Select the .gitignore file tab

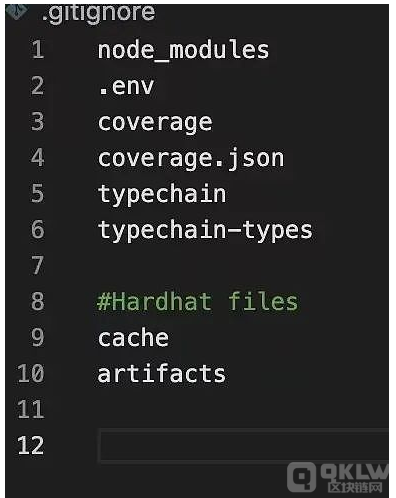99,14
